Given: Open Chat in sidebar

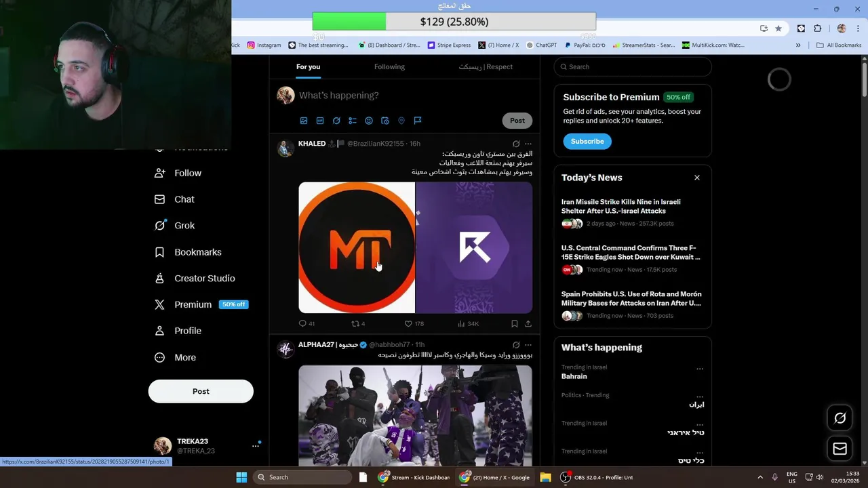Looking at the screenshot, I should [x=174, y=199].
